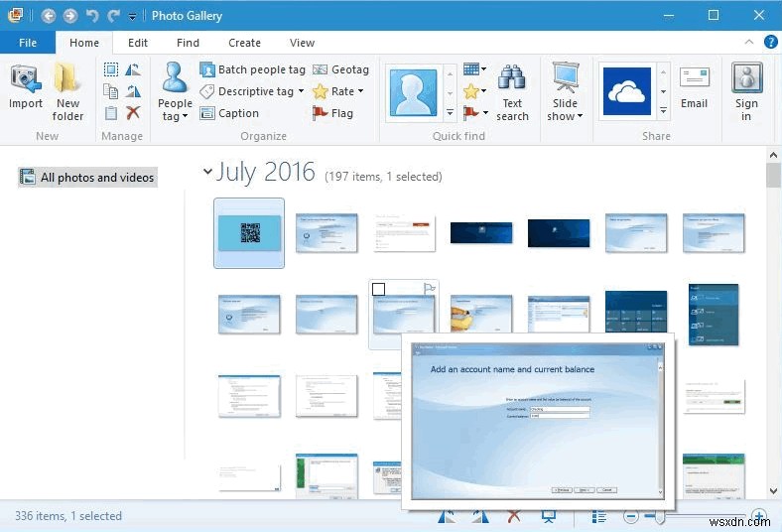Click Batch people tag
Image resolution: width=782 pixels, height=532 pixels.
[252, 69]
